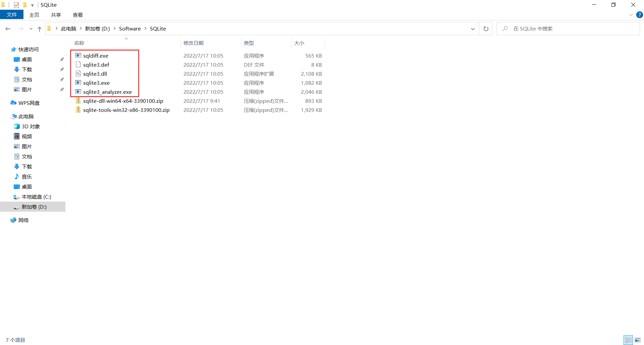
Task: Expand the ribbon with the chevron
Action: (631, 15)
